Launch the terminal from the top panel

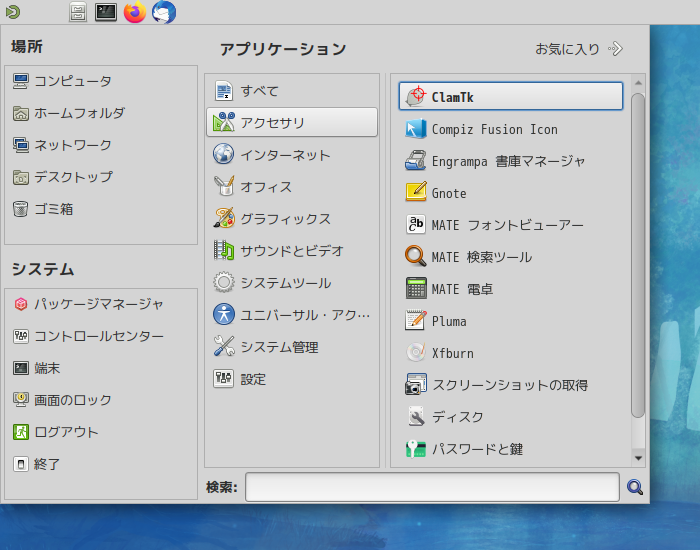pos(106,12)
